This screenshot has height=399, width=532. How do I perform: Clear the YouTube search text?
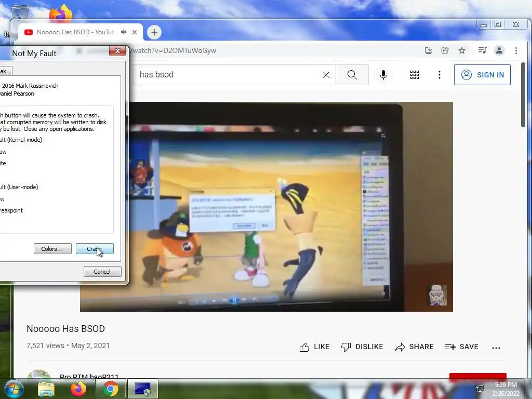click(x=326, y=75)
